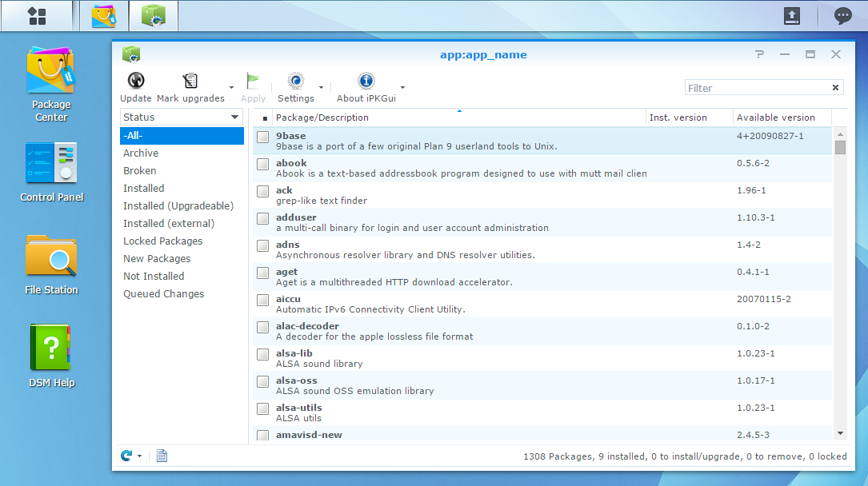Select New Packages filter
Viewport: 868px width, 486px height.
coord(182,259)
